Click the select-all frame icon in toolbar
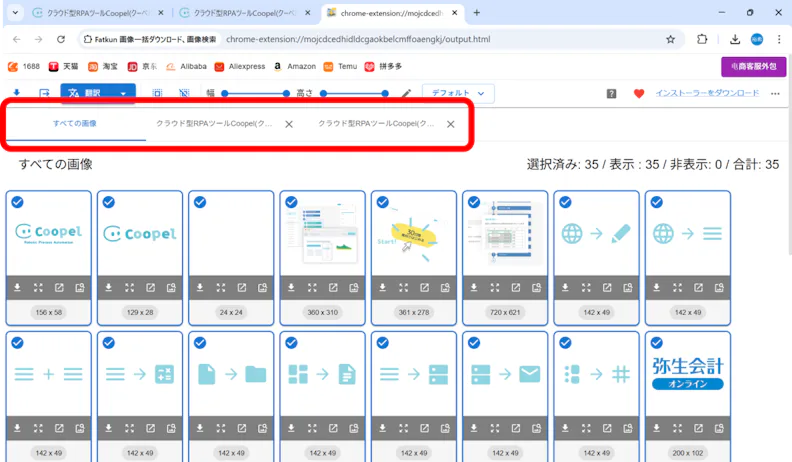Image resolution: width=792 pixels, height=462 pixels. (158, 93)
